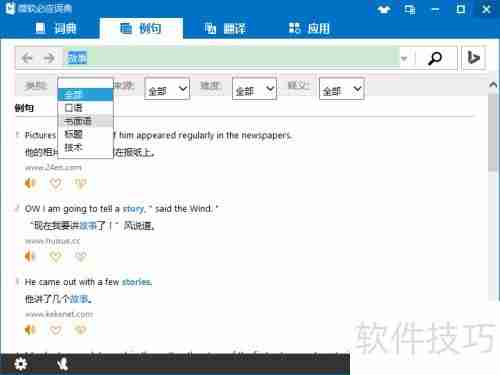Select the 例句 tab
This screenshot has height=375, width=500.
coord(141,29)
